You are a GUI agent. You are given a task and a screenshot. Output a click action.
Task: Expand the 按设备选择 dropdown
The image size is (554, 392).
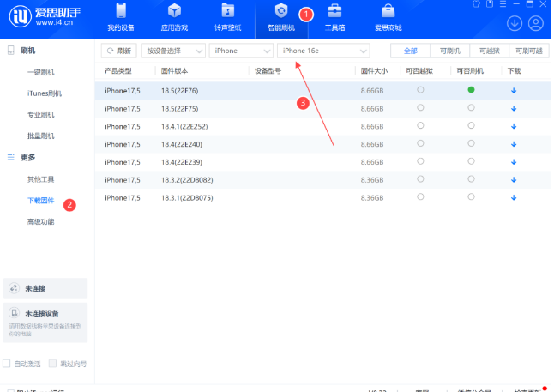pyautogui.click(x=173, y=51)
